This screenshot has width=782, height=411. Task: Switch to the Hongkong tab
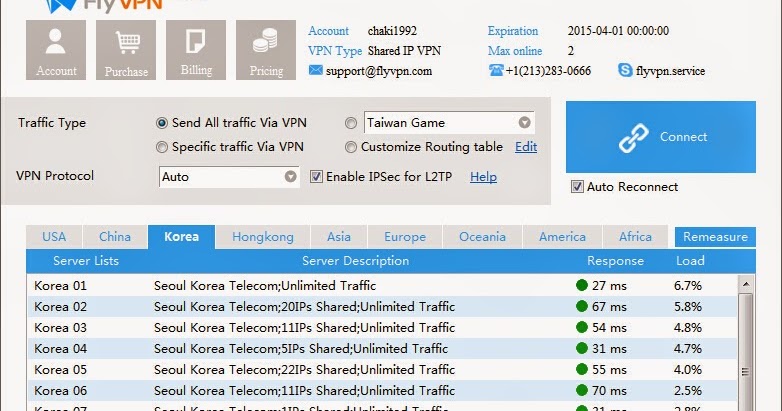pos(263,237)
